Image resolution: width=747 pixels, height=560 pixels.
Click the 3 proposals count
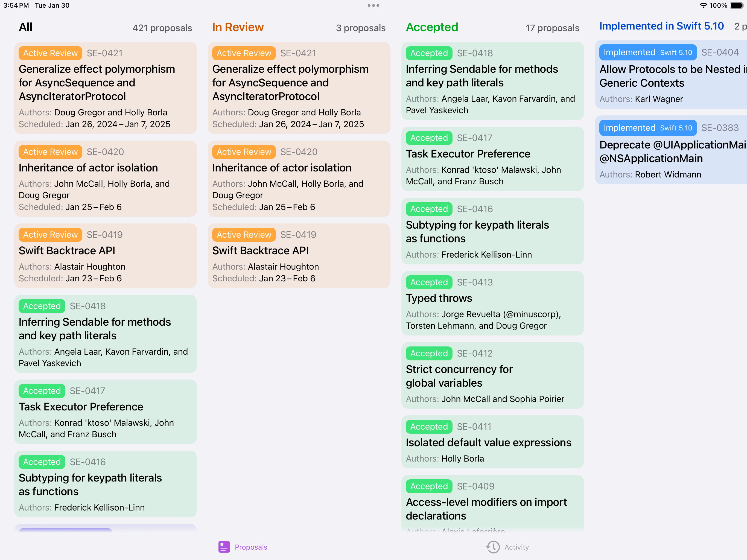pyautogui.click(x=361, y=28)
